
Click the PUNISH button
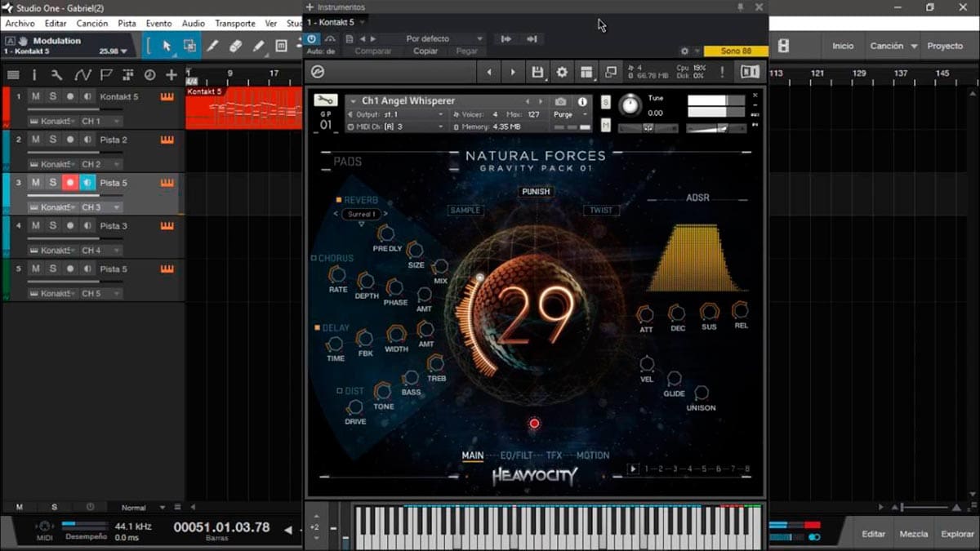pos(536,192)
